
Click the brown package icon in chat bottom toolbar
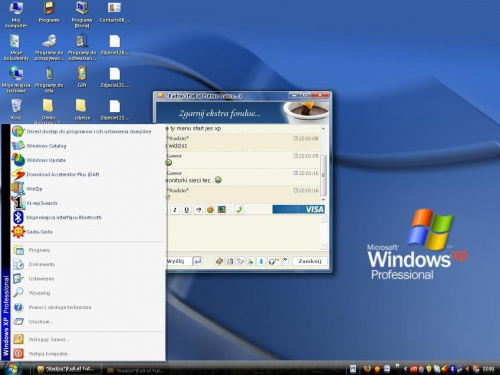[219, 261]
